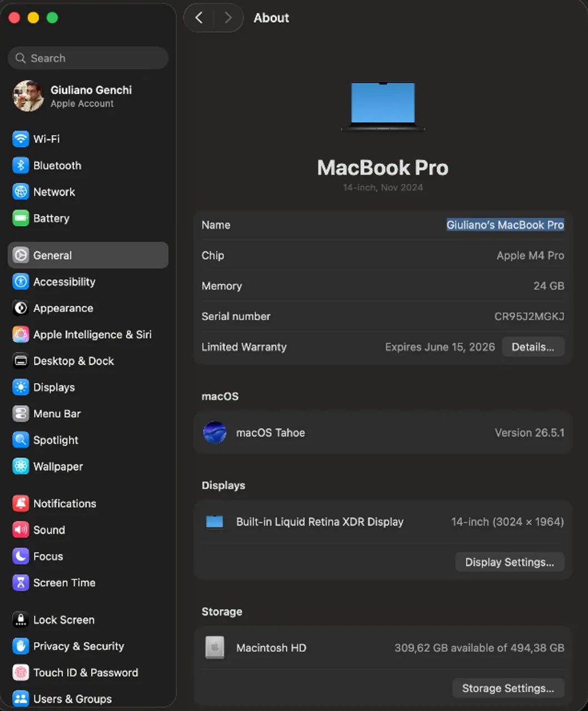This screenshot has height=711, width=588.
Task: Edit the Giuliano's MacBook Pro name field
Action: click(x=505, y=225)
